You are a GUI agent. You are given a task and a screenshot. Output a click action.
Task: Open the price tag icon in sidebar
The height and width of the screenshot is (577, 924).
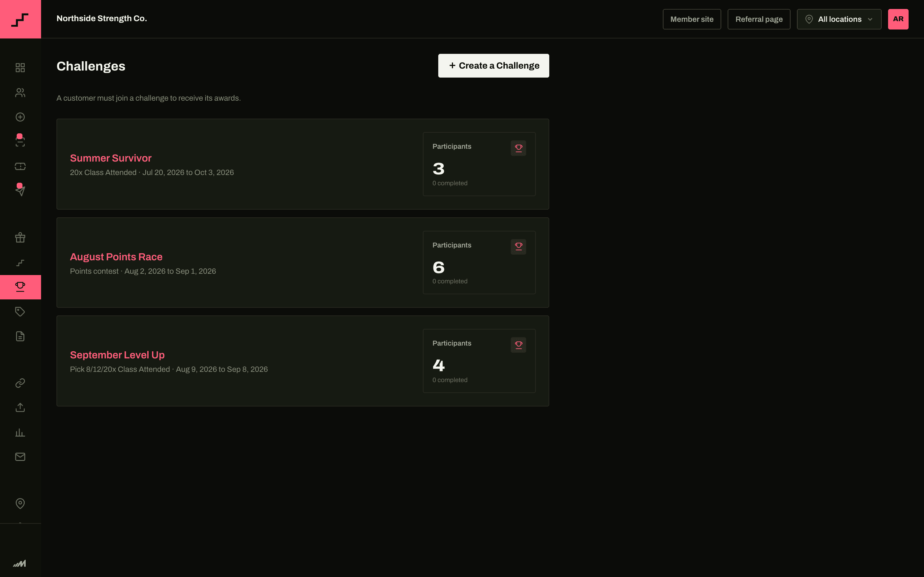click(20, 312)
